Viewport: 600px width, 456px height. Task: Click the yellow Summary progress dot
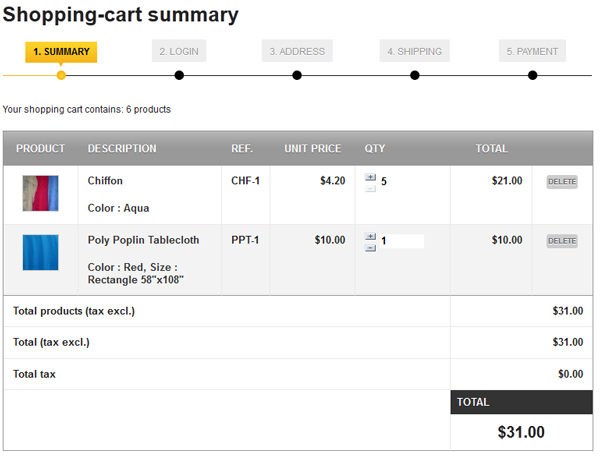coord(61,75)
